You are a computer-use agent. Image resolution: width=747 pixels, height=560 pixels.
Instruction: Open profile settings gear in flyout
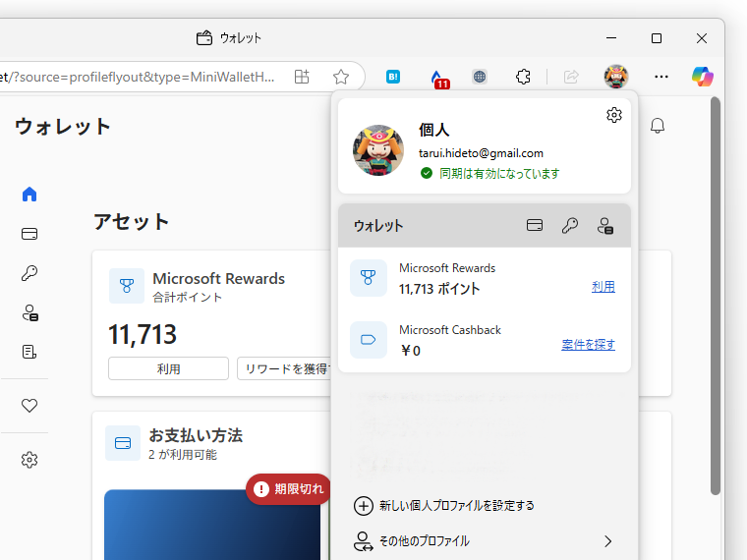pos(614,115)
